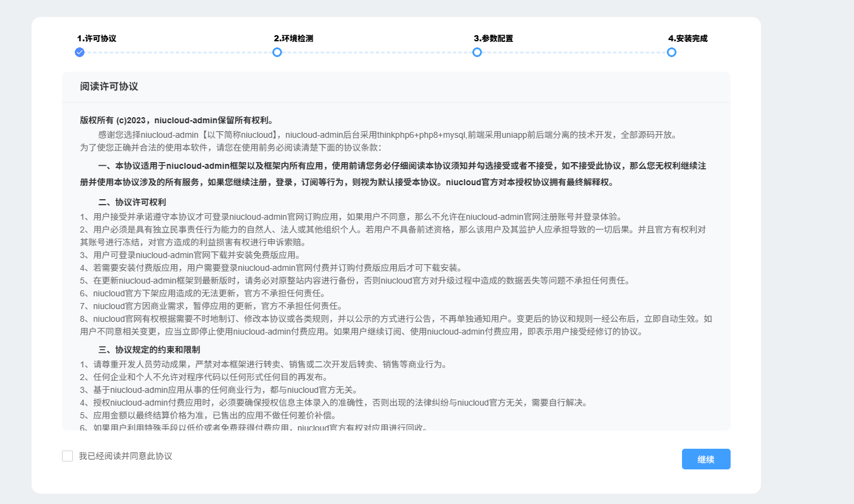Select the 2.环境检测 step label
The image size is (854, 504).
click(294, 38)
